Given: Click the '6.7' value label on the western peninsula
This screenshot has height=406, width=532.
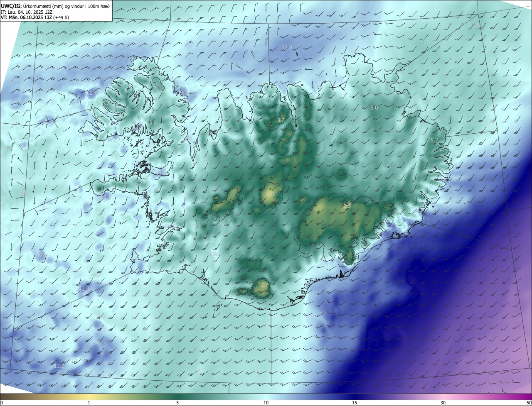Looking at the screenshot, I should point(139,183).
